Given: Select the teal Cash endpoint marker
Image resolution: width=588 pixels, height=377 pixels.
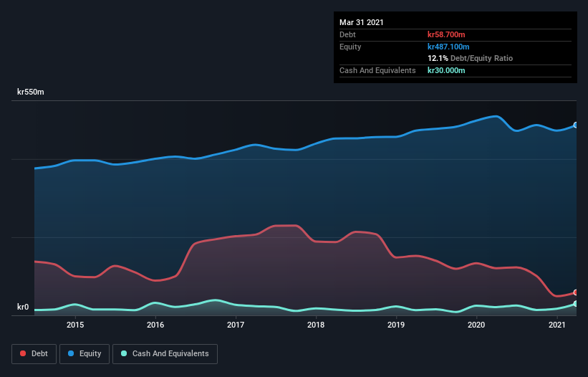Looking at the screenshot, I should point(576,303).
